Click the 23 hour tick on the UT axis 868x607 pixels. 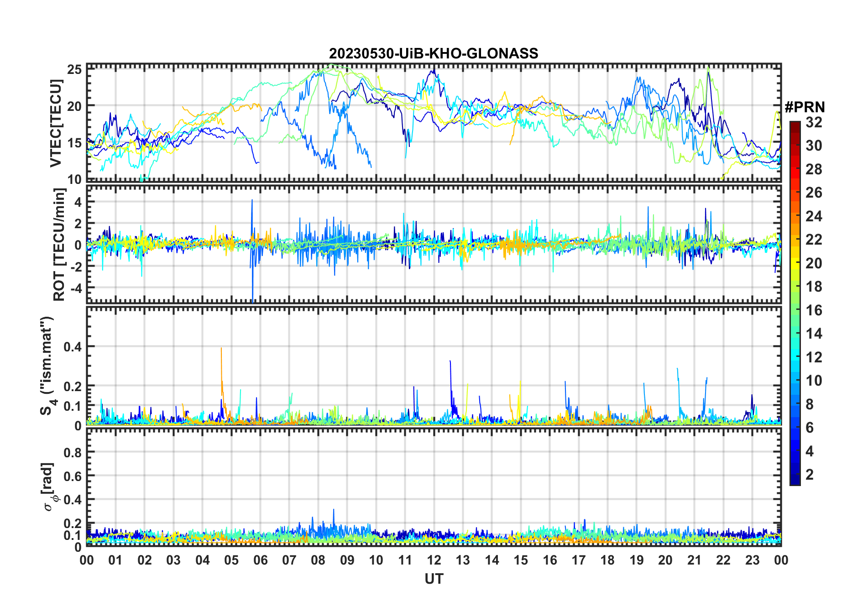[x=752, y=560]
